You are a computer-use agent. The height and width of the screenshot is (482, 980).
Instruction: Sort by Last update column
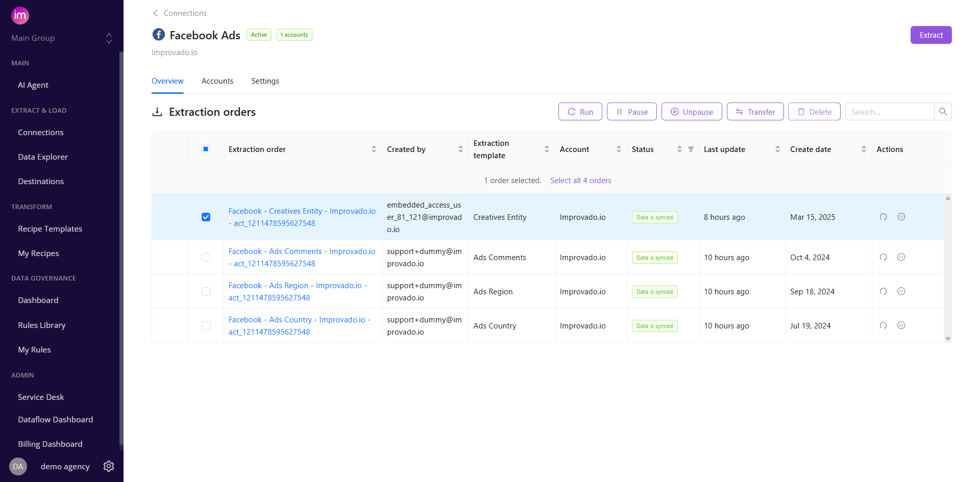[777, 149]
